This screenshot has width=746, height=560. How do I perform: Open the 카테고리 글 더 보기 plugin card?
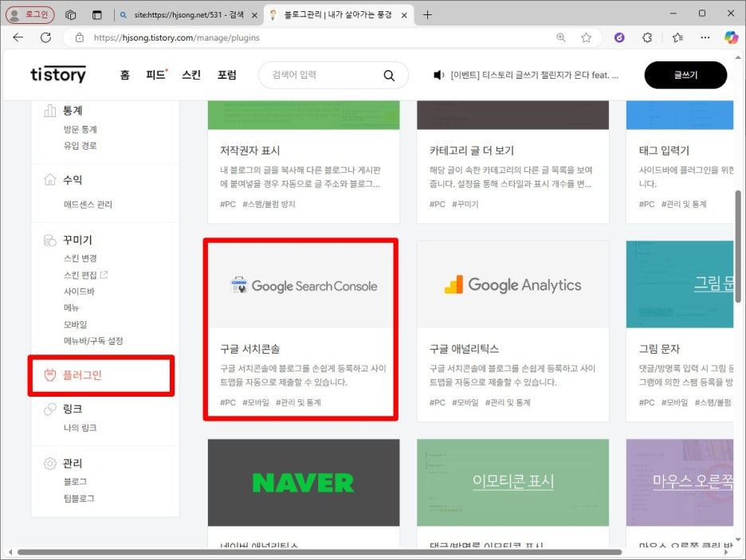513,162
